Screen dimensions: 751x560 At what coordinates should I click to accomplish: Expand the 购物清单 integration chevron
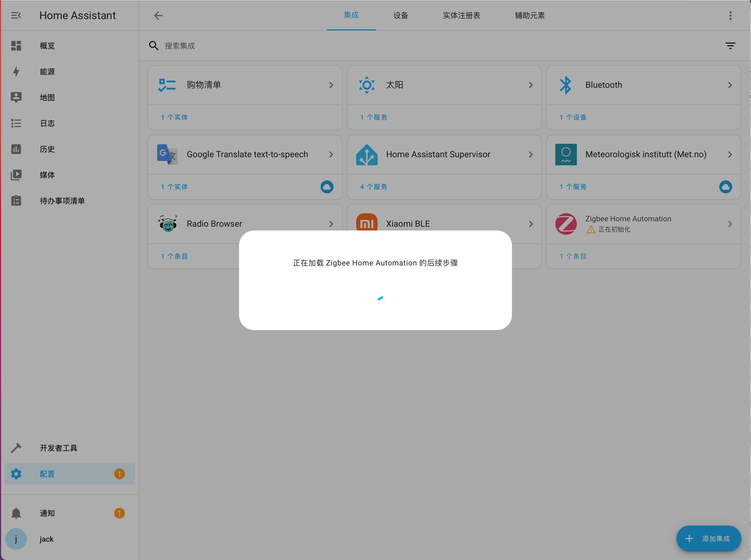coord(331,85)
